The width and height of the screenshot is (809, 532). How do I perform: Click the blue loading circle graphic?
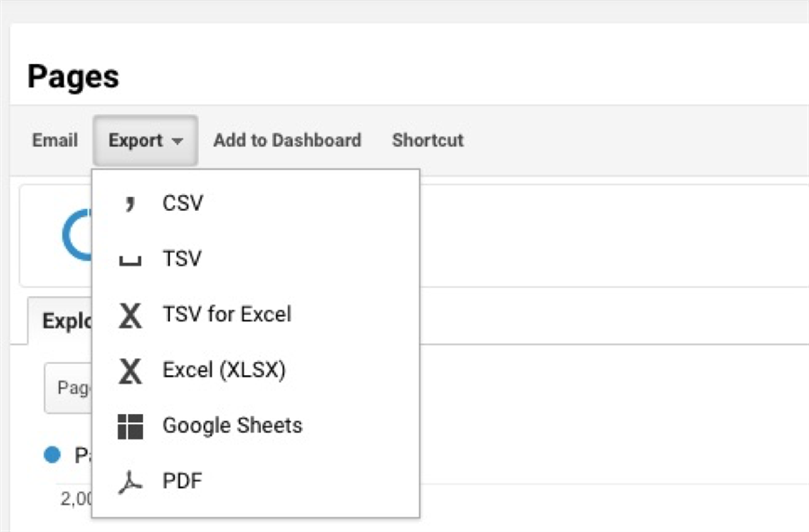point(77,235)
